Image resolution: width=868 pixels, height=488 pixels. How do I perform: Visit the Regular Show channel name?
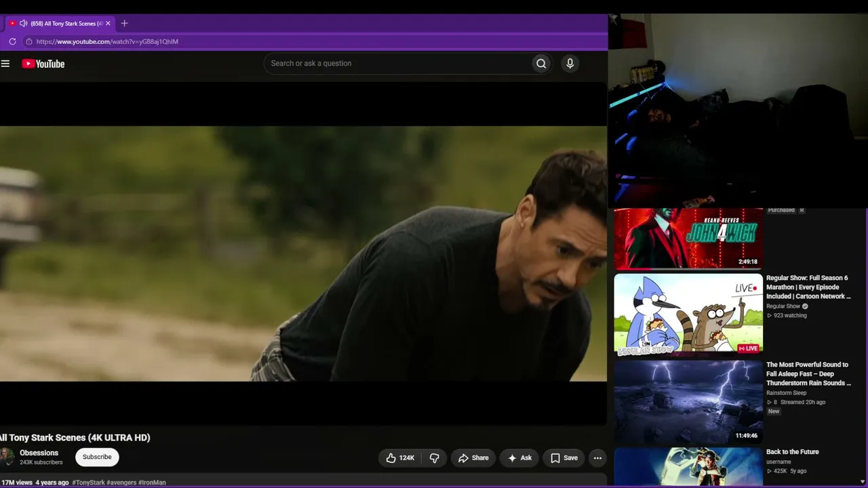(783, 306)
